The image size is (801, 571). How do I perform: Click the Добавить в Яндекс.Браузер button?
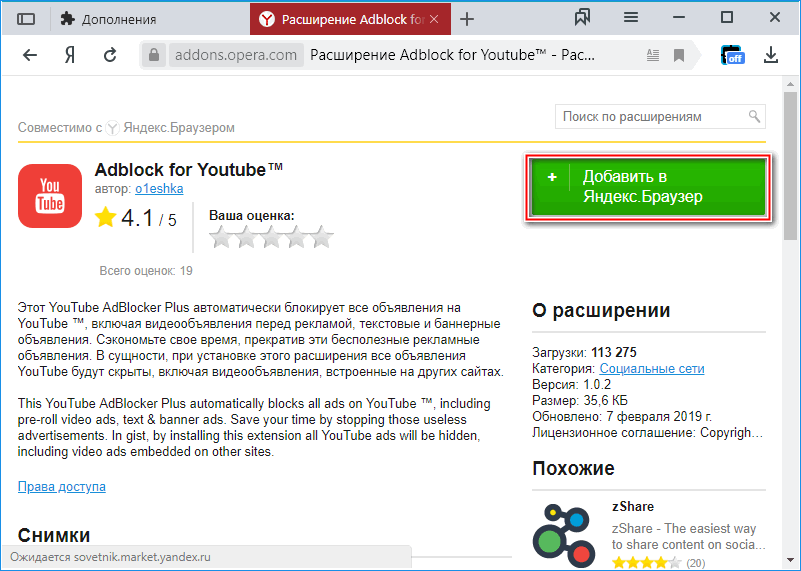click(648, 187)
